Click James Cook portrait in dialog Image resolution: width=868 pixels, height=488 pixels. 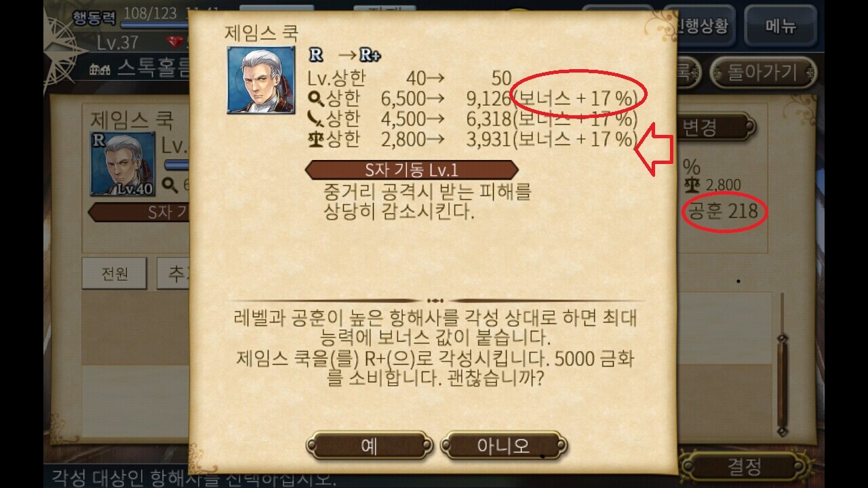click(260, 79)
